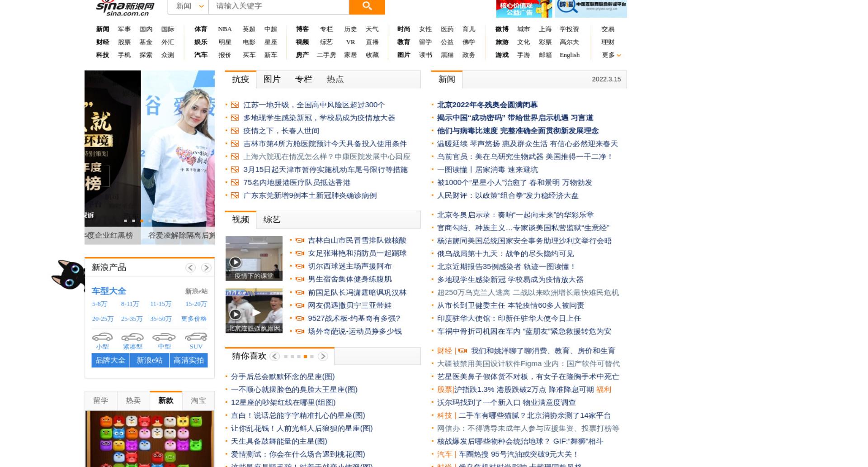
Task: Open the 福利 link after 降准降息可期
Action: coord(604,390)
